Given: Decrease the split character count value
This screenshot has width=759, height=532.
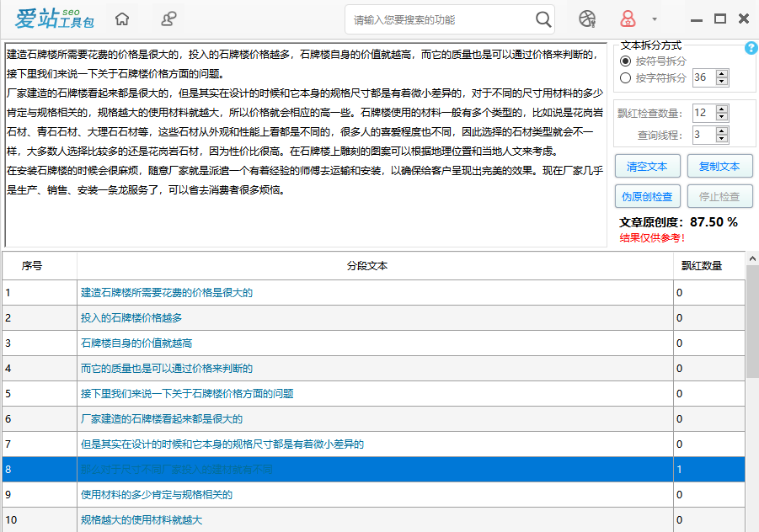Looking at the screenshot, I should (x=722, y=82).
